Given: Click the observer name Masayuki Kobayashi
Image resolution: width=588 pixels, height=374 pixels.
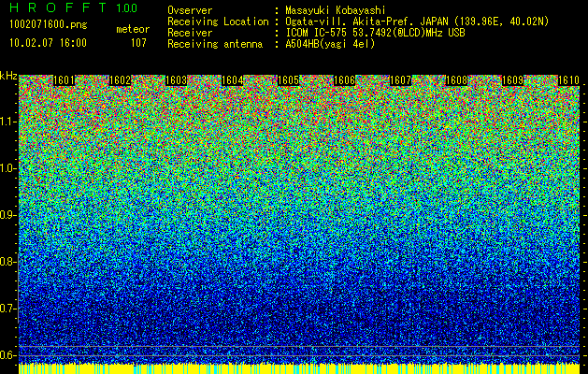Looking at the screenshot, I should tap(336, 10).
